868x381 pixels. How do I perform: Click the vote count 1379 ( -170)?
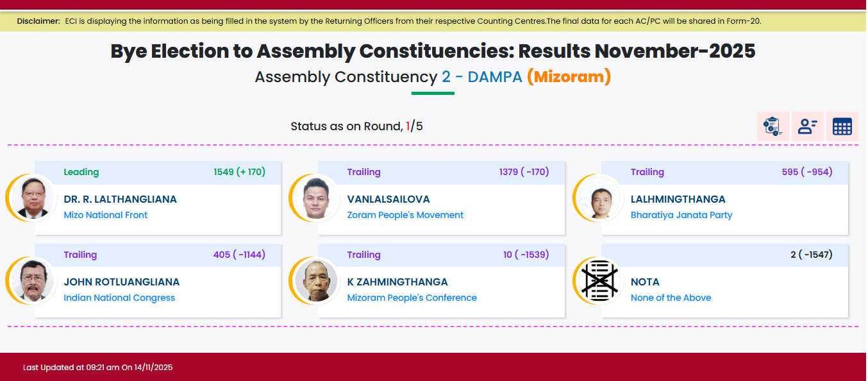(524, 172)
